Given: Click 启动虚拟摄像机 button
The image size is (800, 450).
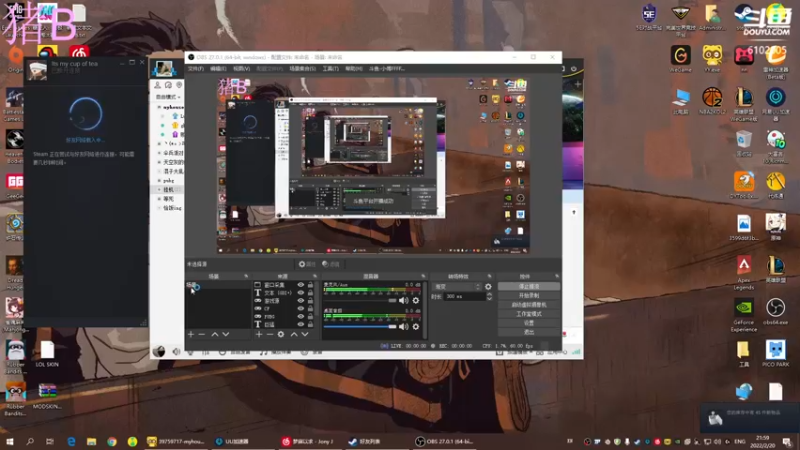Looking at the screenshot, I should pyautogui.click(x=529, y=305).
